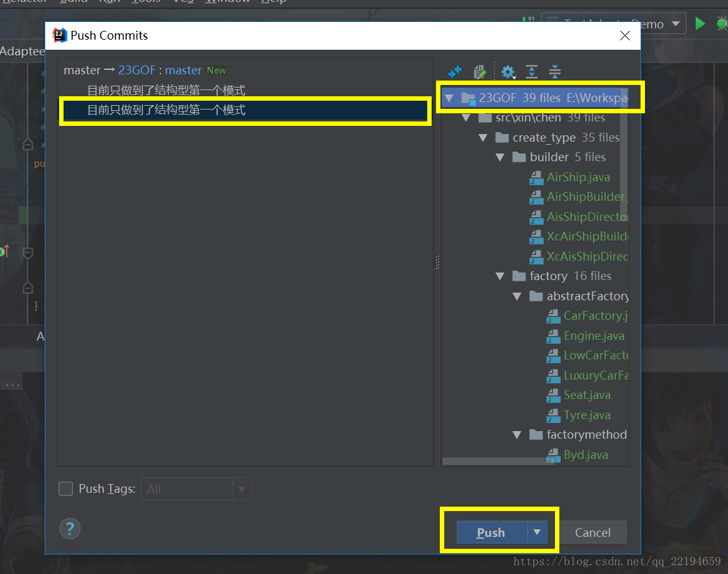
Task: Click the splitter handle between the panels
Action: 437,262
